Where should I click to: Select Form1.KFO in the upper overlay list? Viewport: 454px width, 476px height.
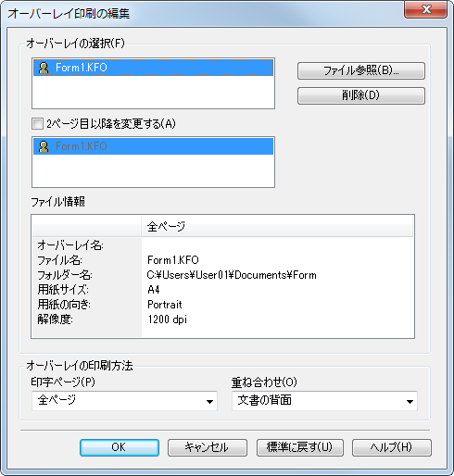(x=153, y=68)
